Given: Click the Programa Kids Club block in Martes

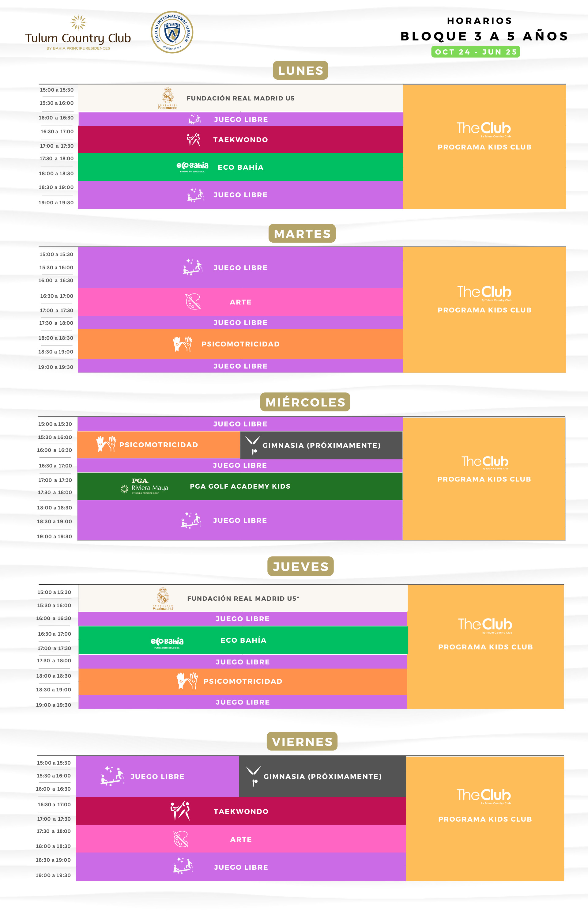Looking at the screenshot, I should (484, 310).
